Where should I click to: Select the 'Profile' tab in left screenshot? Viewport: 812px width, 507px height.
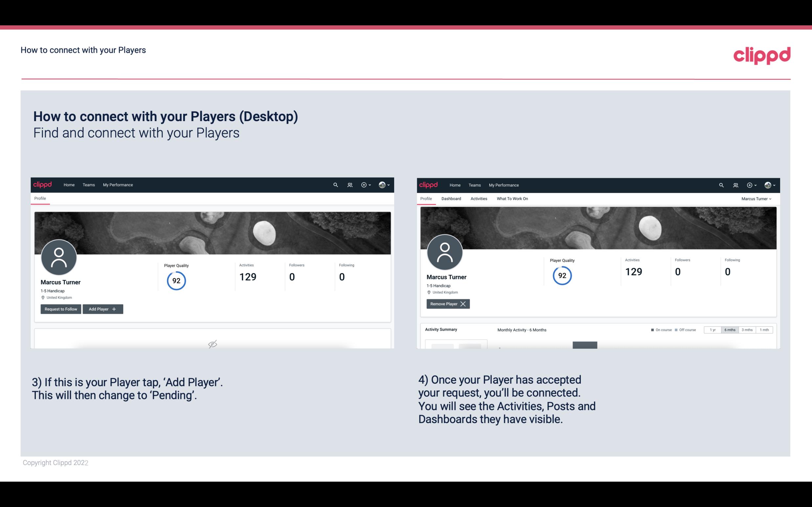pyautogui.click(x=40, y=198)
